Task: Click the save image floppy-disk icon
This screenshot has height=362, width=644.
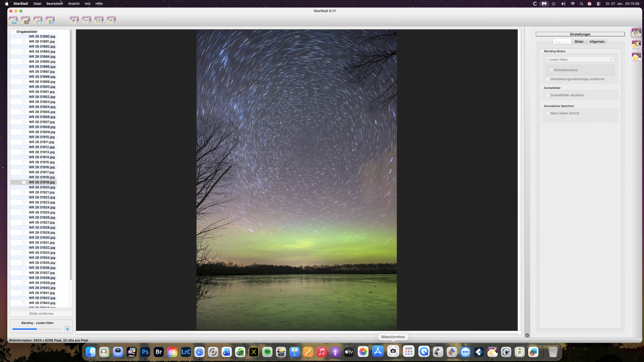Action: [x=38, y=20]
